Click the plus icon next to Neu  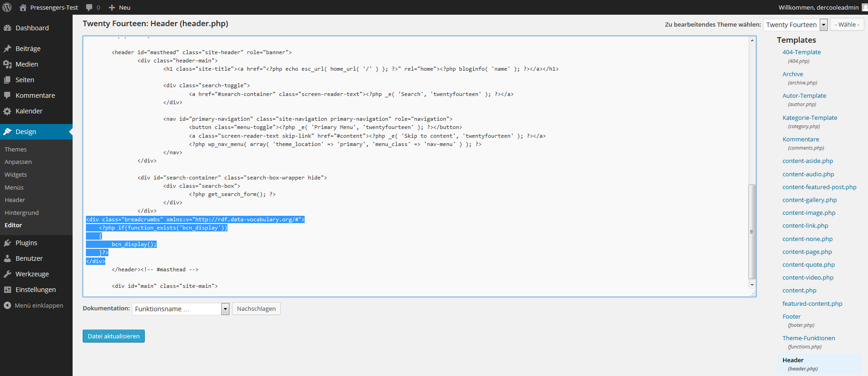[x=112, y=8]
